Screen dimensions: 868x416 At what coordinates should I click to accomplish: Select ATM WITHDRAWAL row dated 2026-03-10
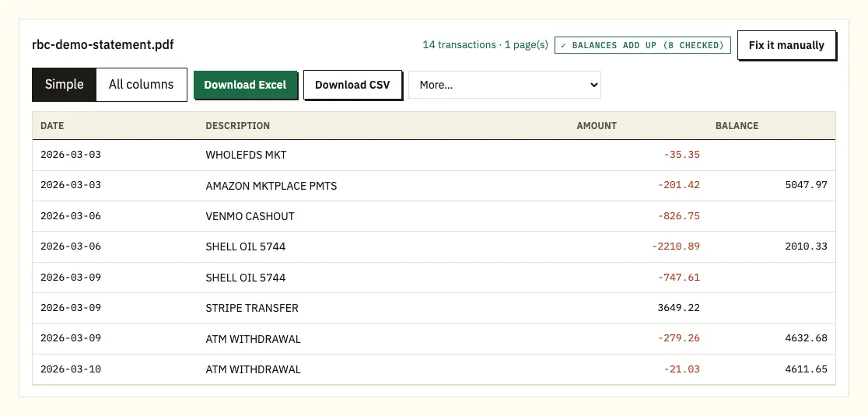coord(433,369)
